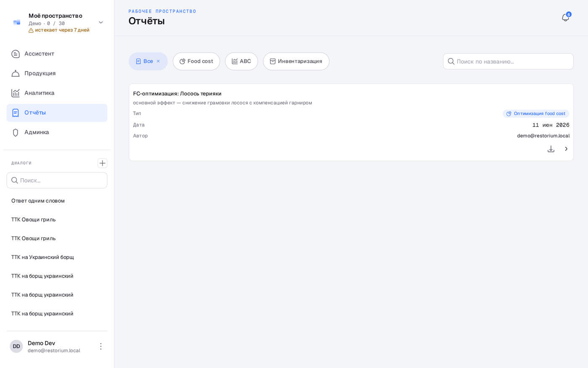Add a new dialog with plus icon
This screenshot has height=368, width=588.
102,163
